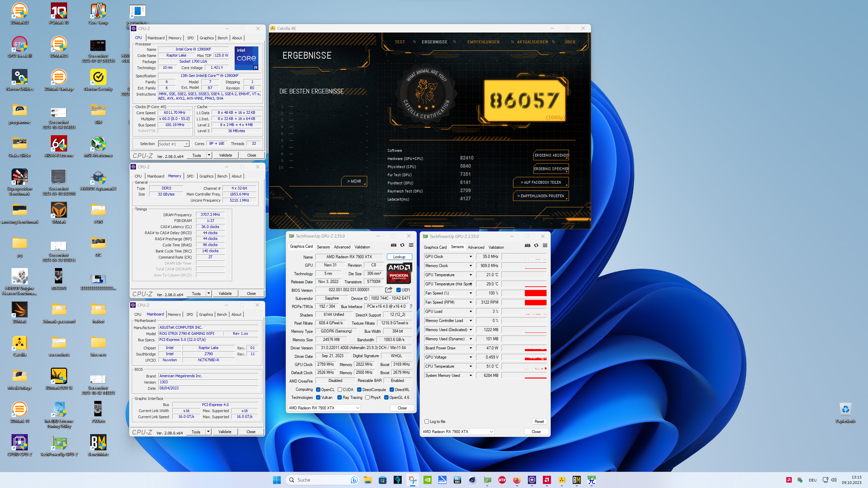This screenshot has height=488, width=868.
Task: Refresh the GPU-Z Graphics Card window
Action: click(402, 245)
